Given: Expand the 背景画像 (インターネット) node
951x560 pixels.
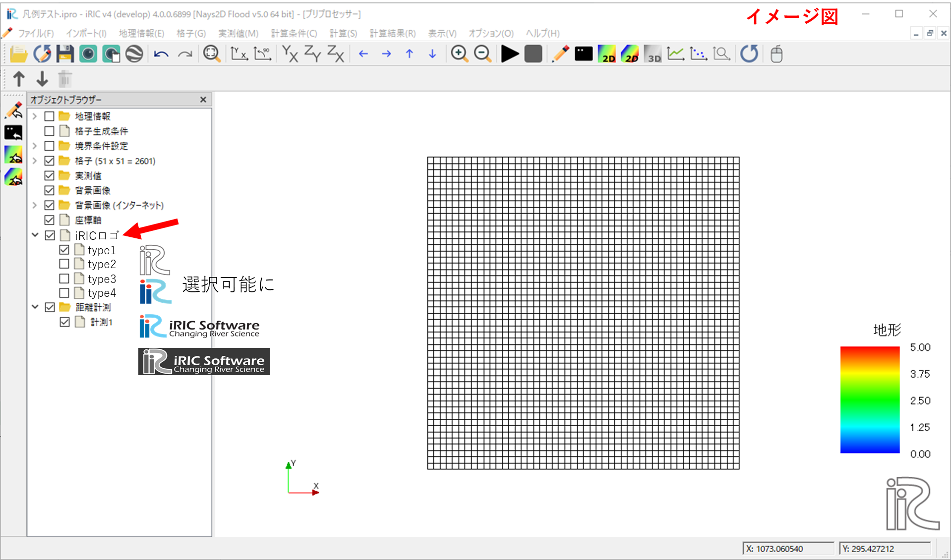Looking at the screenshot, I should 34,205.
